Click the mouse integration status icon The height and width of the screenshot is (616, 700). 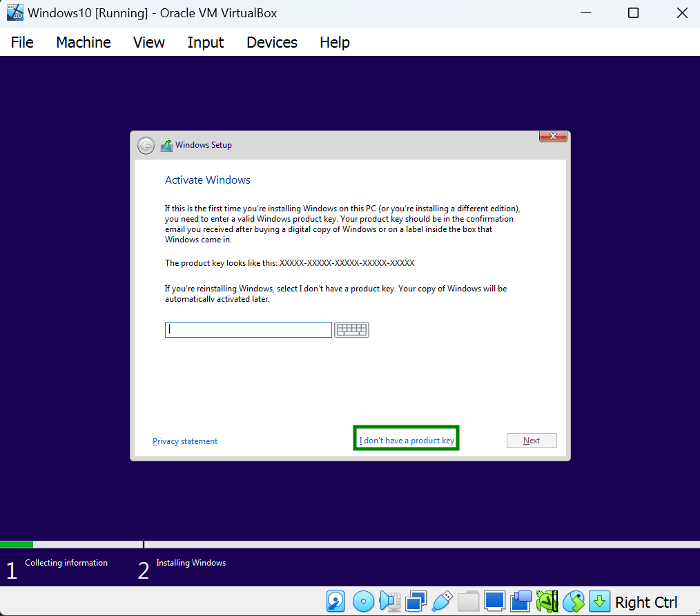pyautogui.click(x=574, y=601)
